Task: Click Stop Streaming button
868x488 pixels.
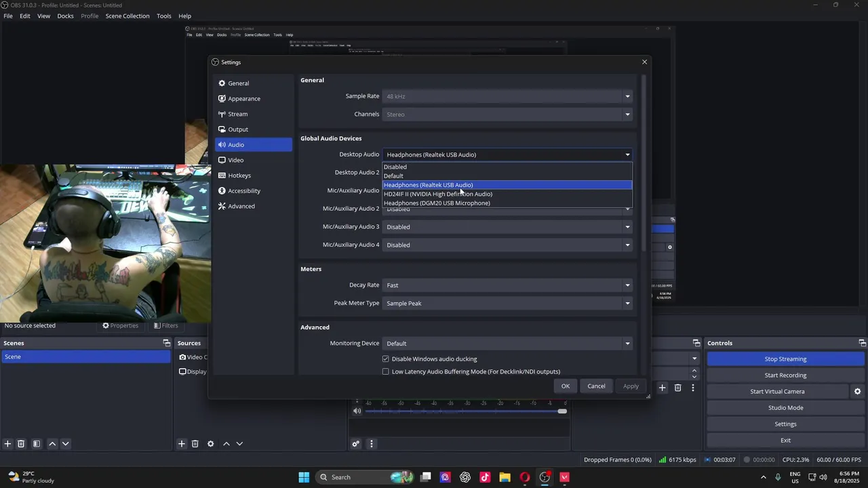Action: click(x=785, y=359)
